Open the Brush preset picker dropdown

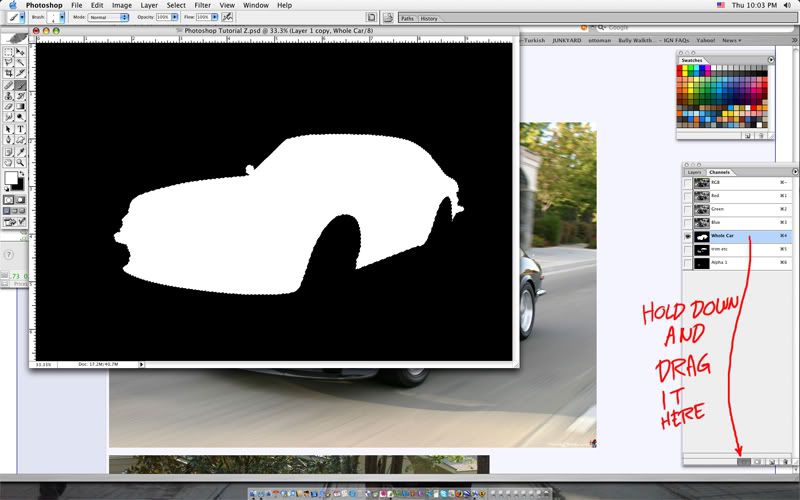coord(61,17)
